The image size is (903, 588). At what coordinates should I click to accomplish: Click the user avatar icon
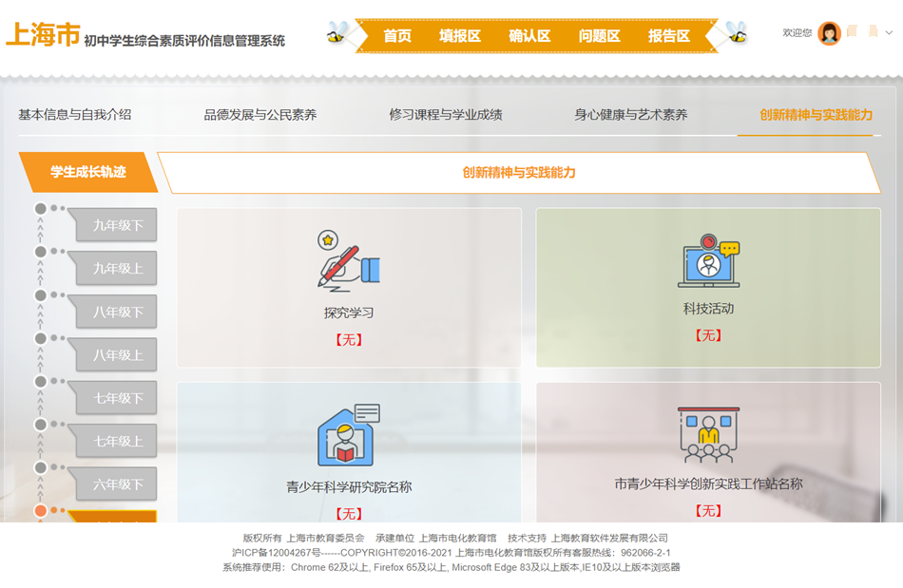coord(829,33)
